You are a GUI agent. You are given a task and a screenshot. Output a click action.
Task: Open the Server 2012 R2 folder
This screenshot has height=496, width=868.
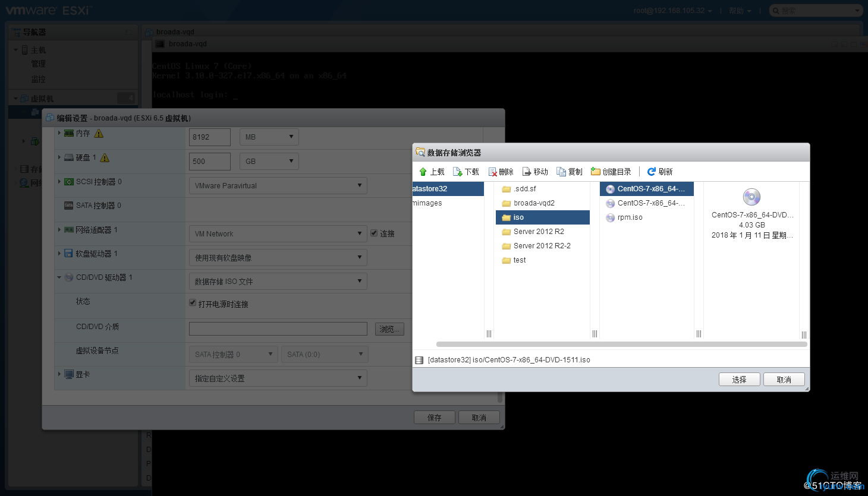point(543,232)
